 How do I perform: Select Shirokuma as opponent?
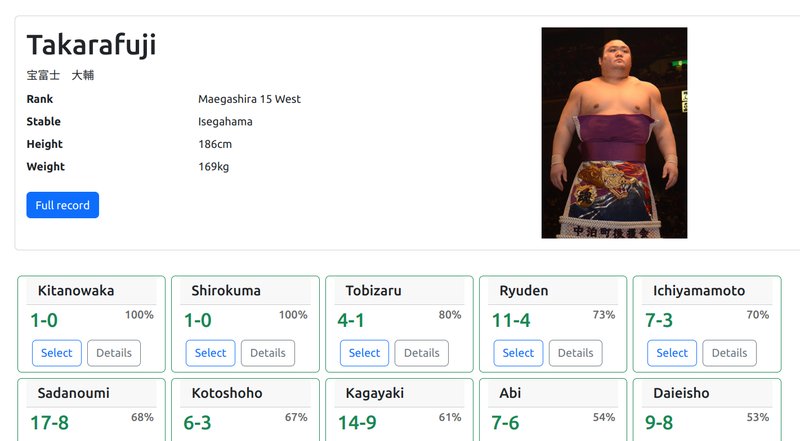(x=210, y=353)
